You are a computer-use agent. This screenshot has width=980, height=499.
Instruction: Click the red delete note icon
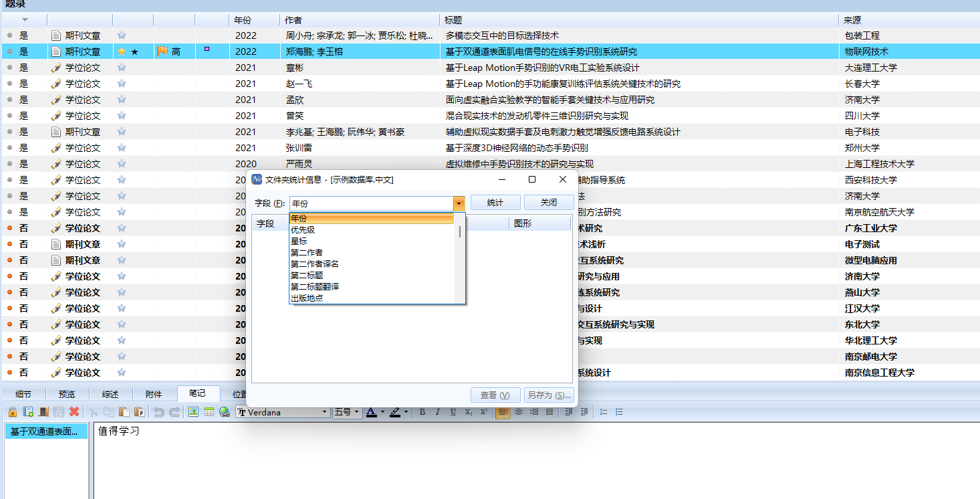coord(74,412)
